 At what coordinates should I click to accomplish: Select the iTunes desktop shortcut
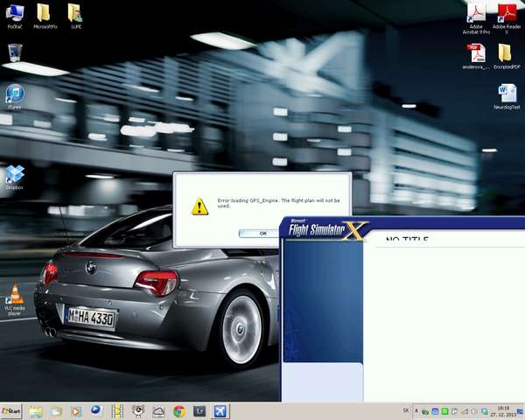pos(15,97)
